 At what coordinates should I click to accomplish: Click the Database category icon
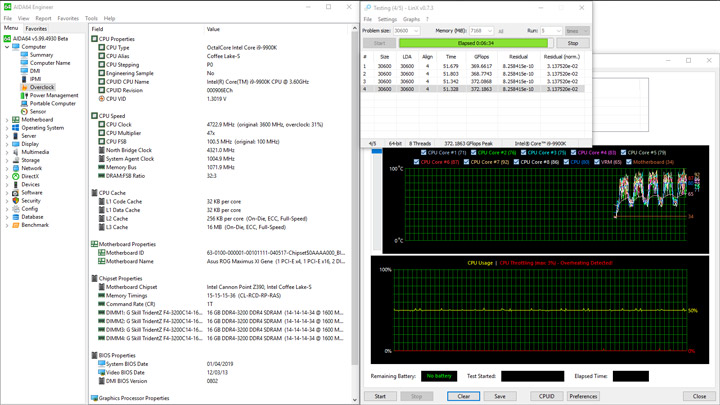[15, 217]
